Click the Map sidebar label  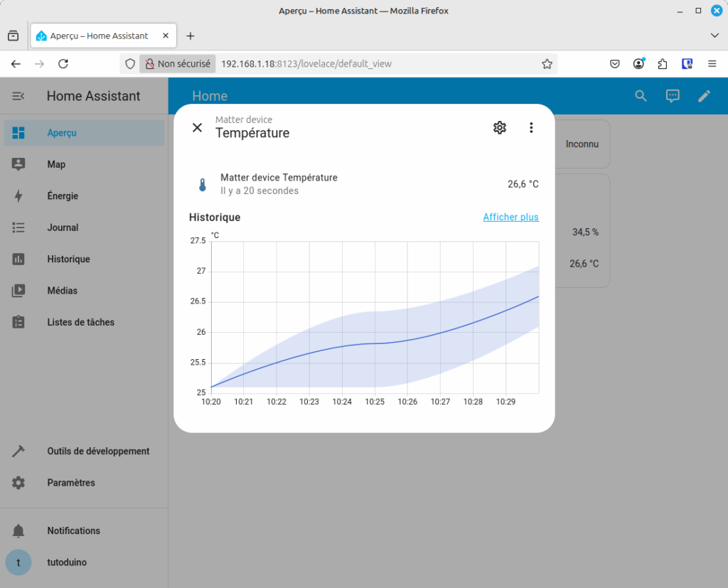pos(56,164)
